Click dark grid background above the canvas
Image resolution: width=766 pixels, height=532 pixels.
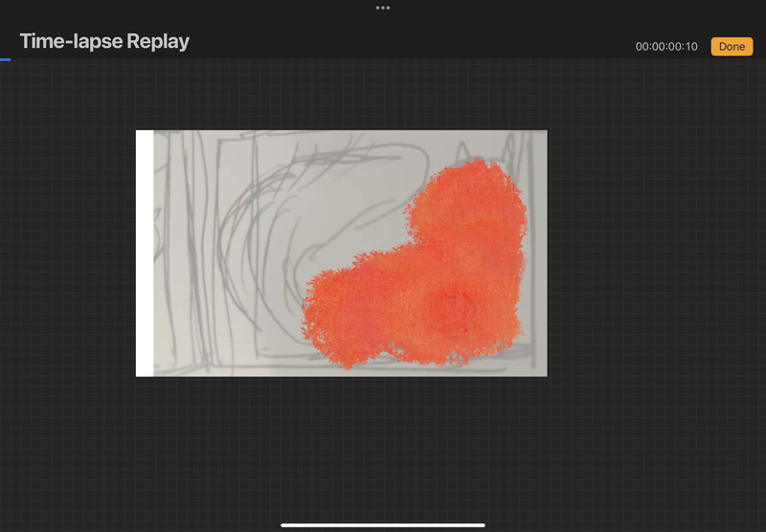pos(383,96)
